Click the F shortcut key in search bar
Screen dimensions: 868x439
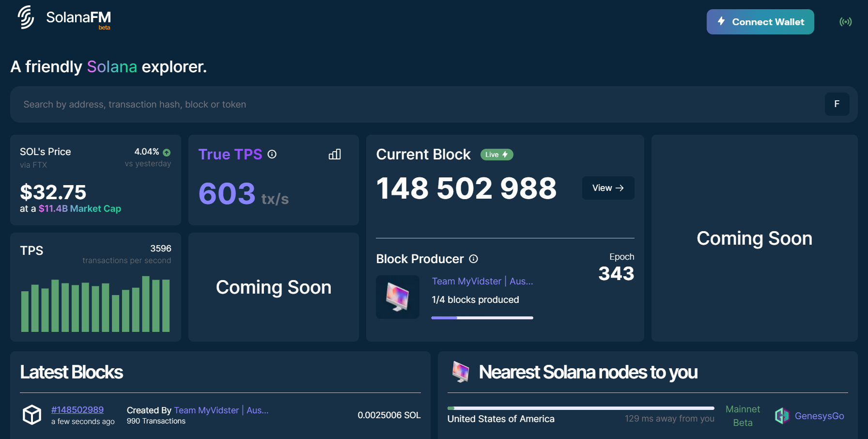pos(837,104)
